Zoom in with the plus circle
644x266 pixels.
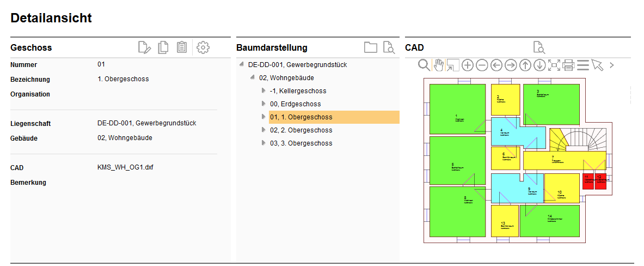click(468, 65)
